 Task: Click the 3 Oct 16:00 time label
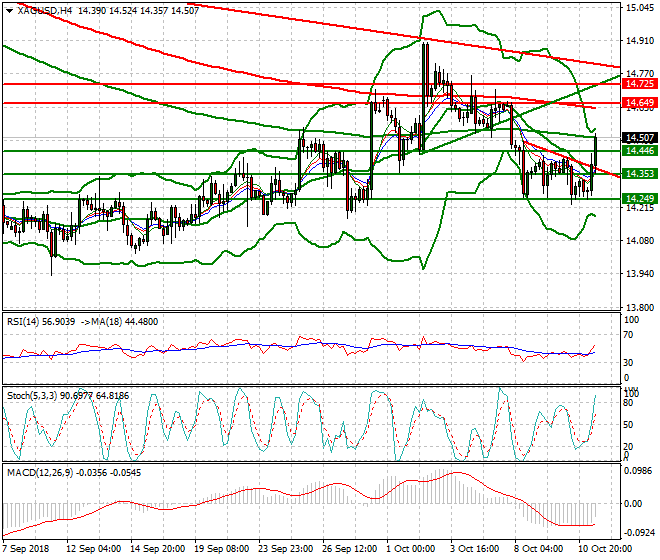(475, 549)
